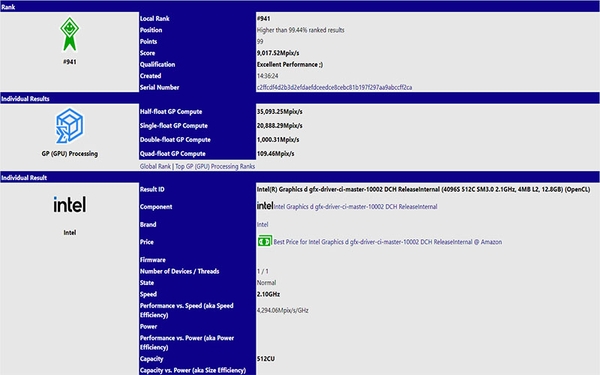Click the Result ID description text
600x375 pixels.
click(x=423, y=189)
